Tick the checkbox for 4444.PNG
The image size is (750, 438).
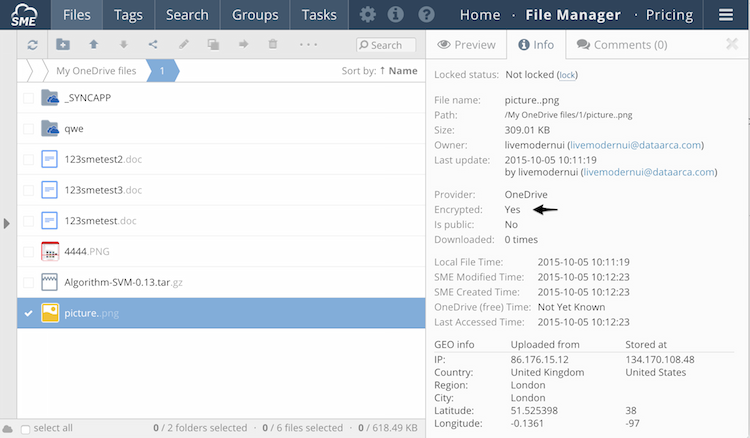pos(28,251)
